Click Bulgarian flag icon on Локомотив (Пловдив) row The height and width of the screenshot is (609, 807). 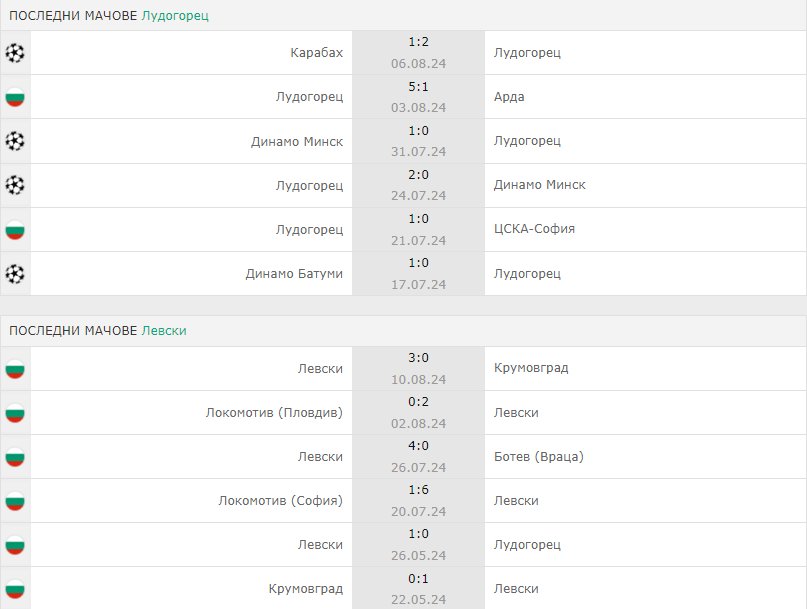click(15, 413)
